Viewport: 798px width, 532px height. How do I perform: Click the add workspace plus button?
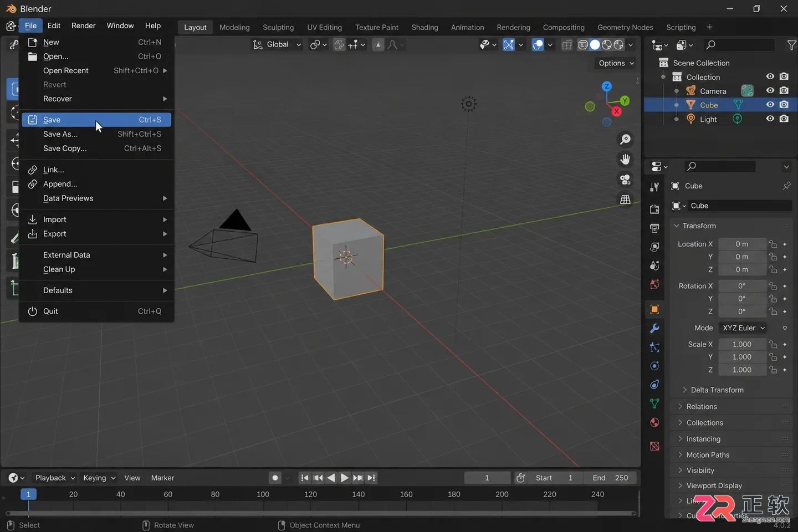(709, 27)
